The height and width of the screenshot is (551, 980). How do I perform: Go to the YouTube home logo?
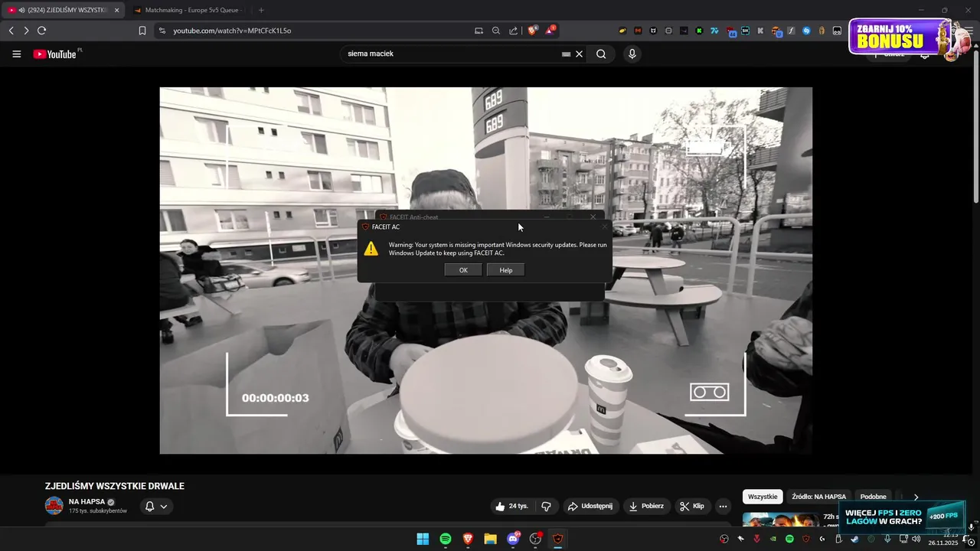pos(55,54)
